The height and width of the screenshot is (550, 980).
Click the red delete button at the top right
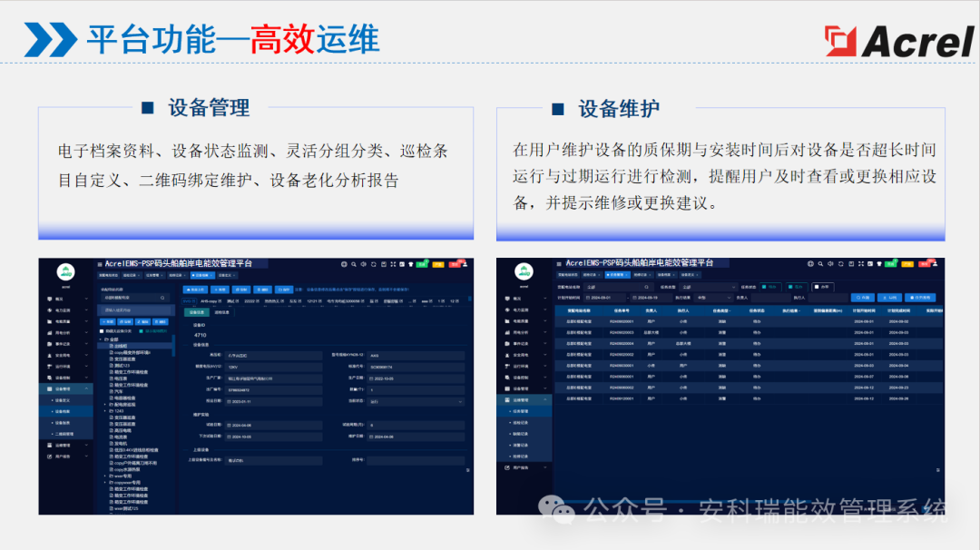pos(454,265)
